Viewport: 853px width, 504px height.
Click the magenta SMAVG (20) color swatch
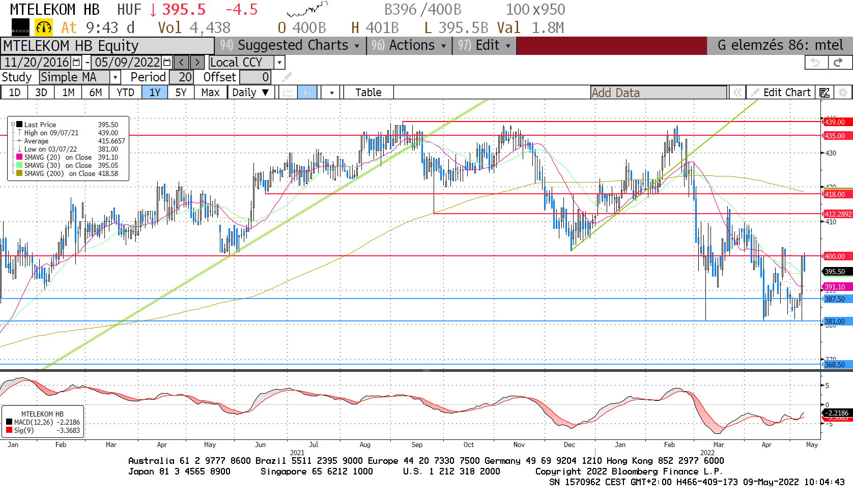(19, 157)
